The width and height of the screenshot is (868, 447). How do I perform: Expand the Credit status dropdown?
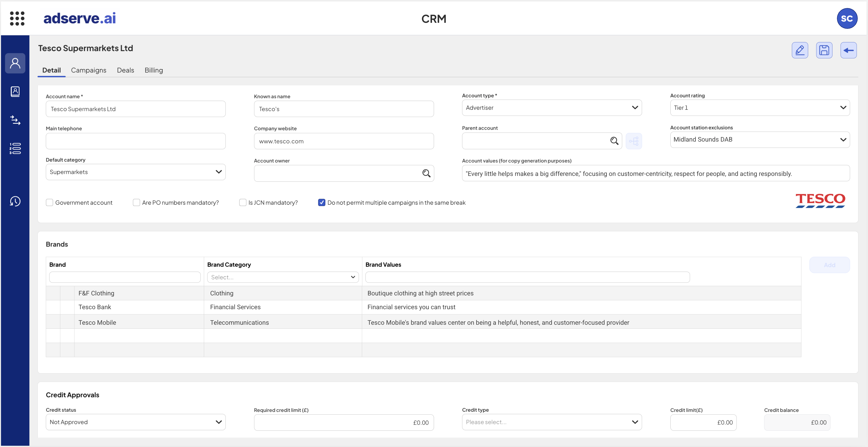pos(135,422)
